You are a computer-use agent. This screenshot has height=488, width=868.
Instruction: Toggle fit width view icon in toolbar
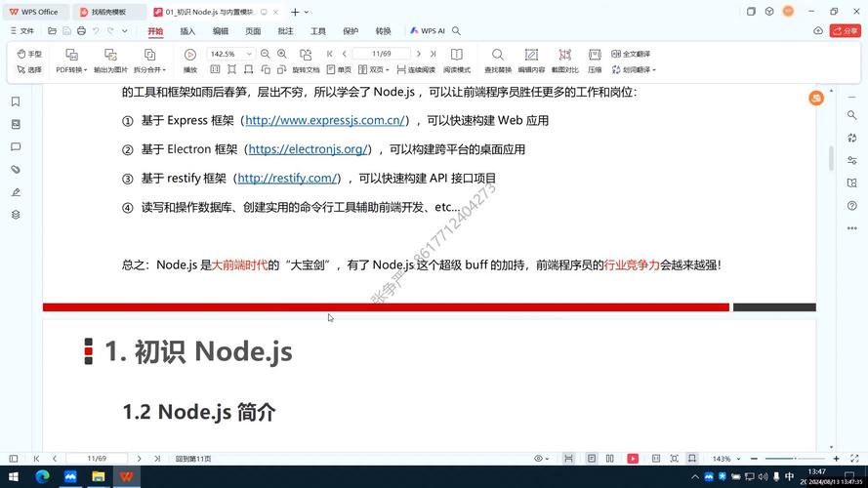[x=249, y=69]
